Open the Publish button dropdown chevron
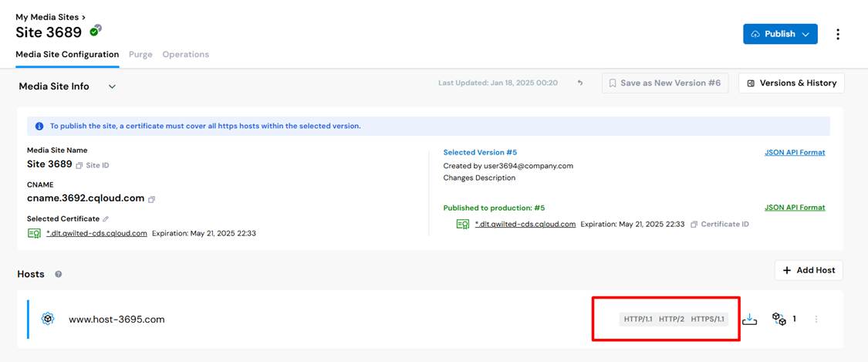The height and width of the screenshot is (362, 868). coord(806,34)
